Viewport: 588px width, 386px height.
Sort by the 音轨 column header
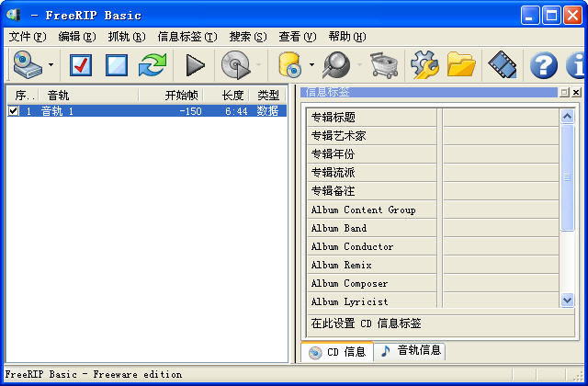click(88, 96)
